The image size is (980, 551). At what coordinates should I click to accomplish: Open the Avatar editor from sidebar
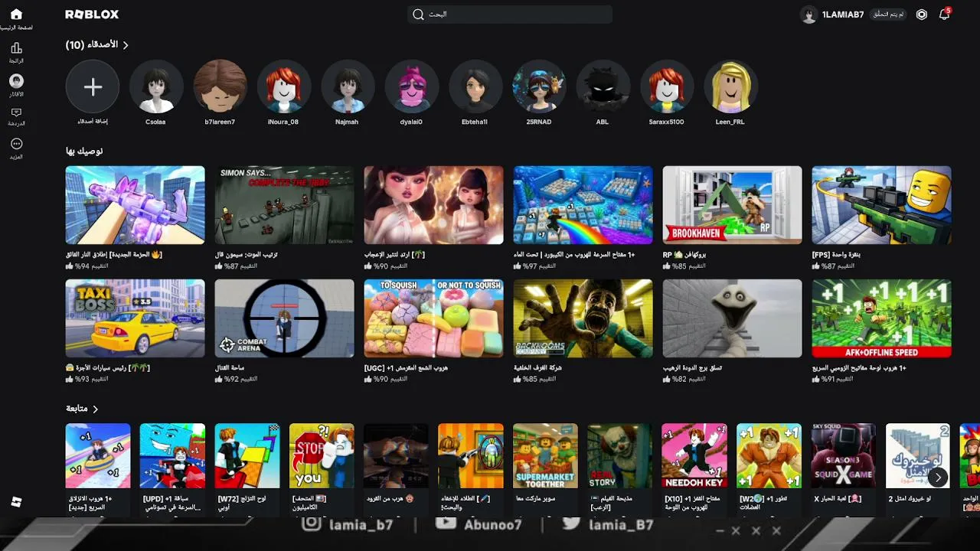coord(16,81)
